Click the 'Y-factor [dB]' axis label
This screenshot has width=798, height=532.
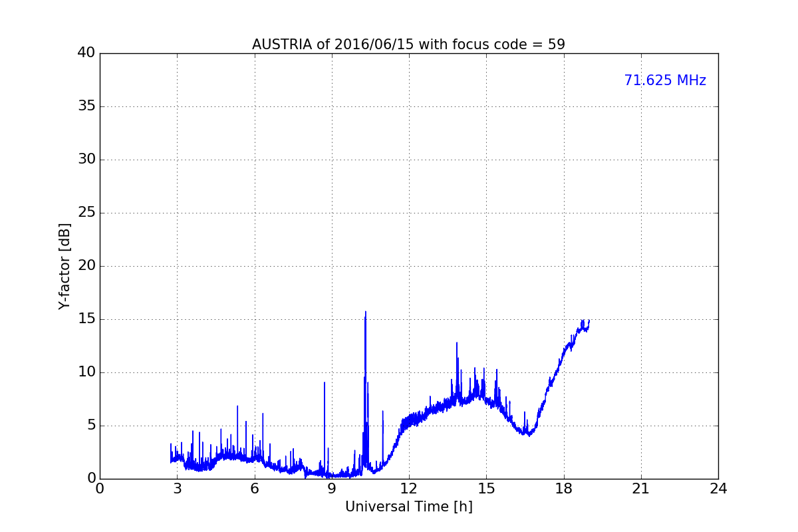(65, 266)
